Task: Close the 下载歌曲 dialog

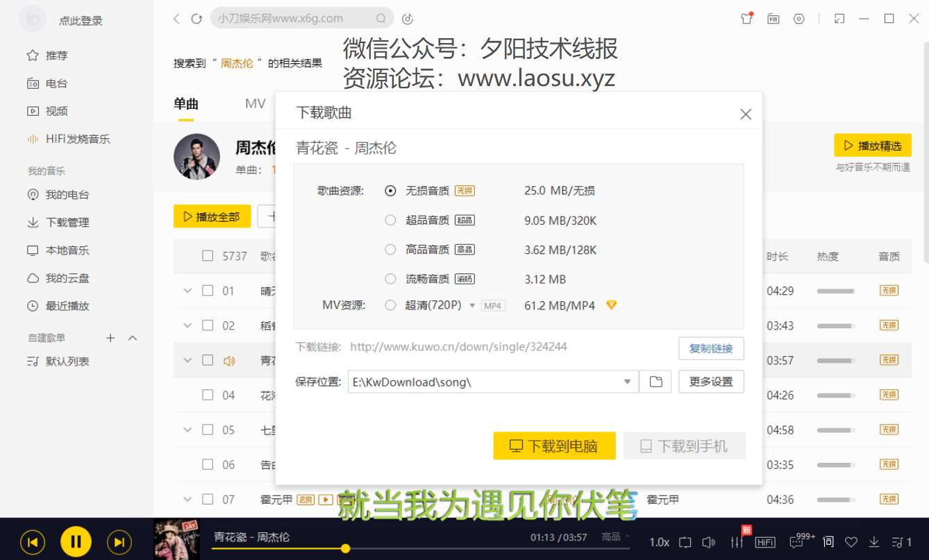Action: (x=746, y=114)
